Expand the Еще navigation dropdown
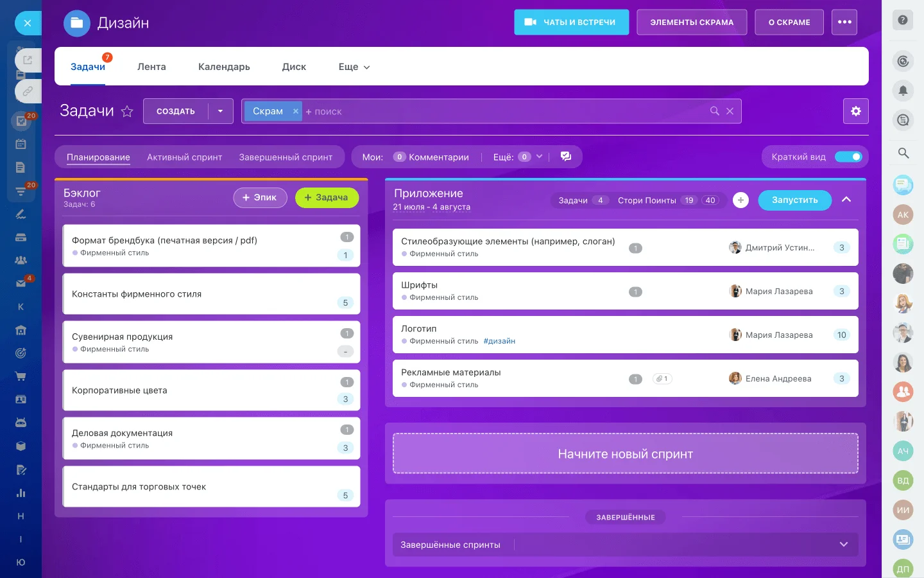This screenshot has height=578, width=924. tap(353, 66)
